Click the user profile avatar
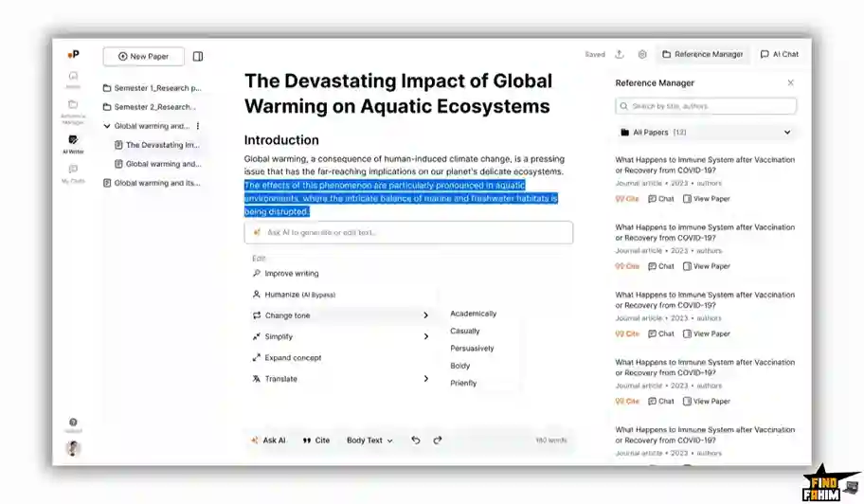 point(73,448)
